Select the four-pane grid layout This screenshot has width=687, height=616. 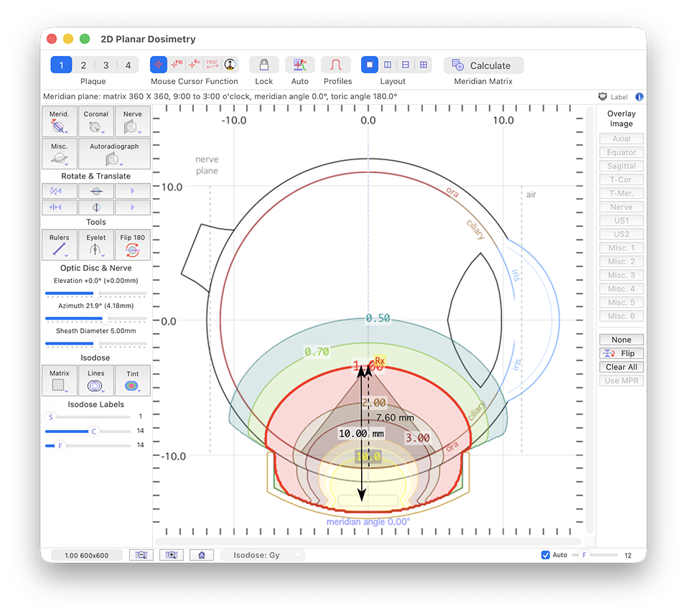424,65
